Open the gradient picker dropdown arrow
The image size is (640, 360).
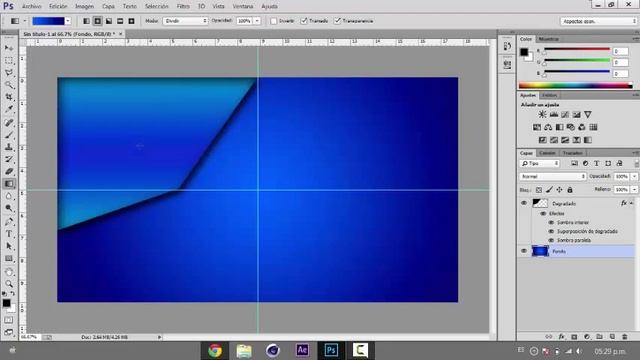click(x=68, y=21)
